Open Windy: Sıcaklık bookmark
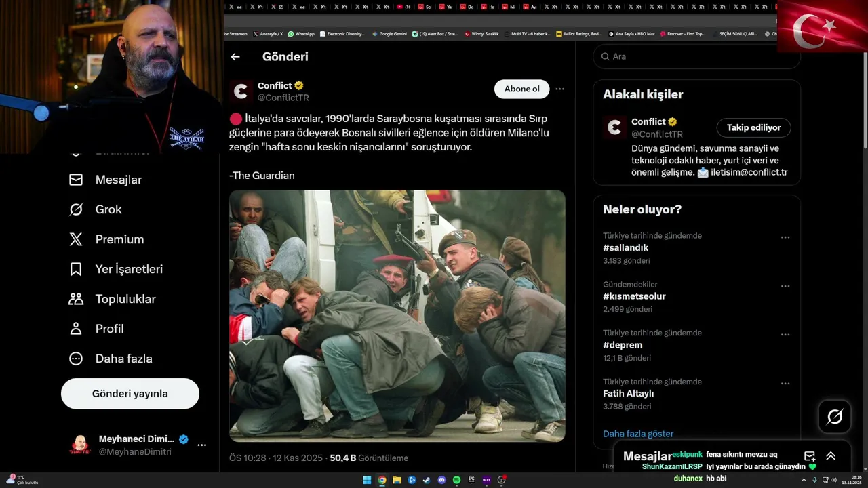The width and height of the screenshot is (868, 488). click(481, 33)
